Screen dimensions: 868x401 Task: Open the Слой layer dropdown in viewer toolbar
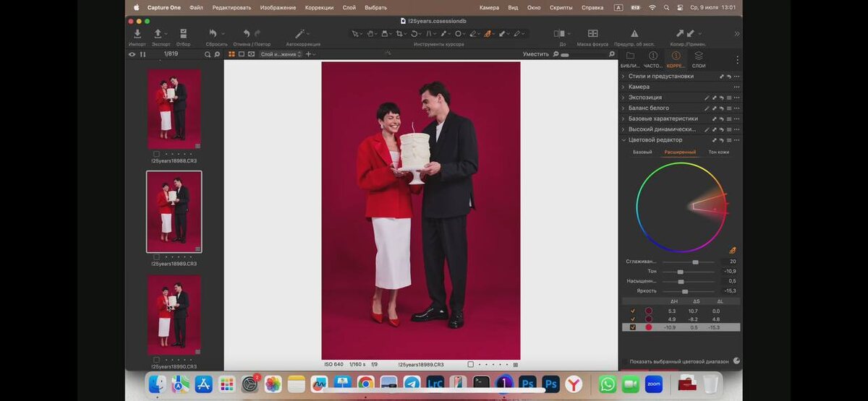[x=281, y=54]
